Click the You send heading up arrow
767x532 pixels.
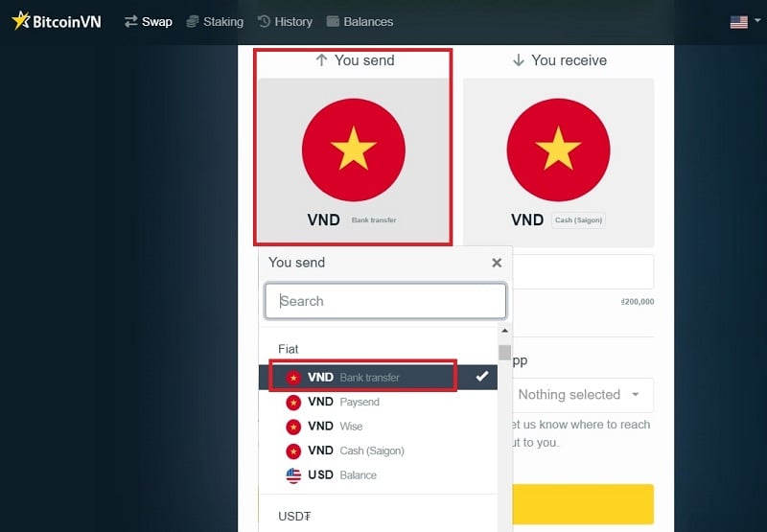point(321,60)
